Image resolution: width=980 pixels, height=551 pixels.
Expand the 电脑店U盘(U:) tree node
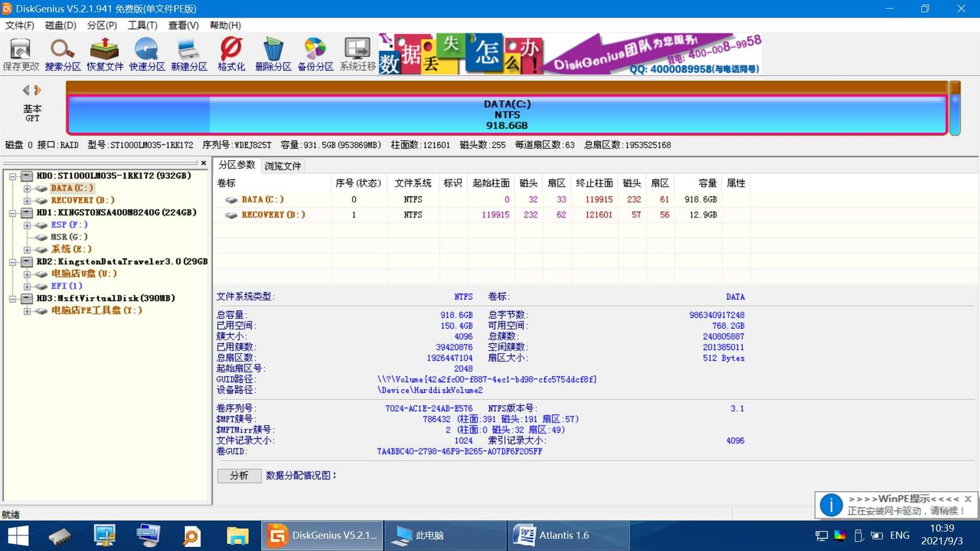coord(27,274)
